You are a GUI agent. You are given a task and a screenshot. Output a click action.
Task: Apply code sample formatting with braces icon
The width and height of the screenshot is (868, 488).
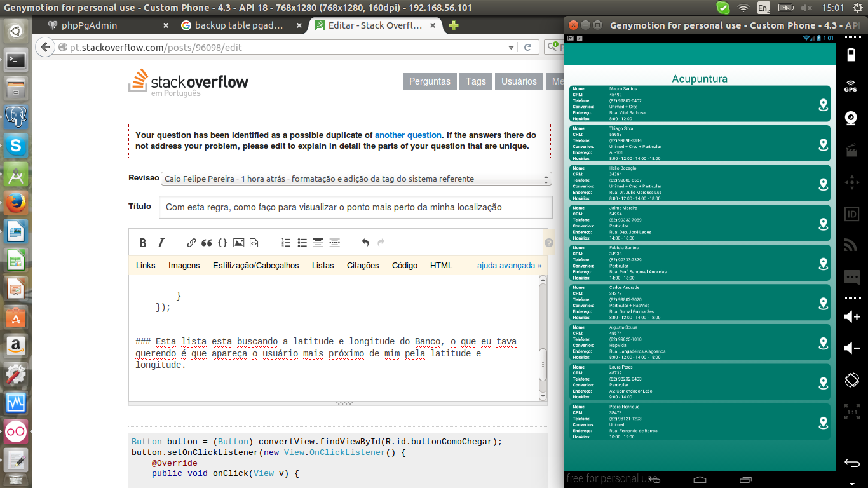coord(222,243)
